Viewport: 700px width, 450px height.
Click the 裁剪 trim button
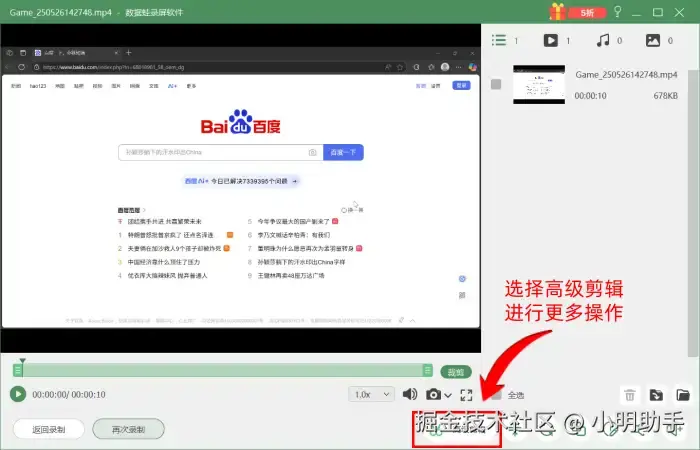pos(456,372)
